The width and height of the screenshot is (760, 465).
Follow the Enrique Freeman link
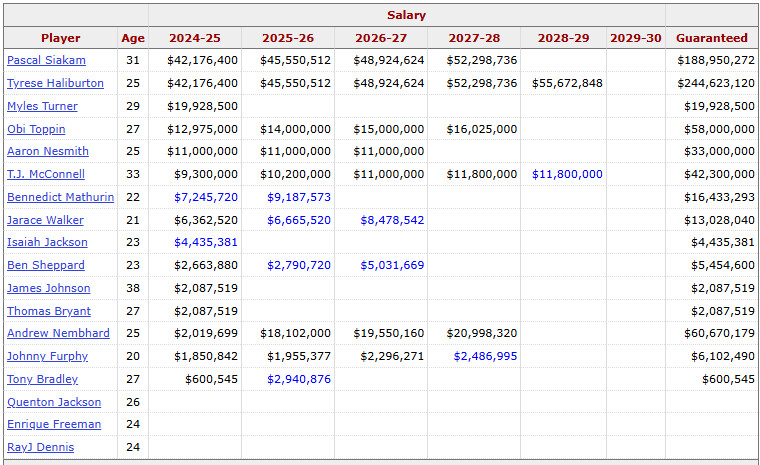pyautogui.click(x=54, y=424)
